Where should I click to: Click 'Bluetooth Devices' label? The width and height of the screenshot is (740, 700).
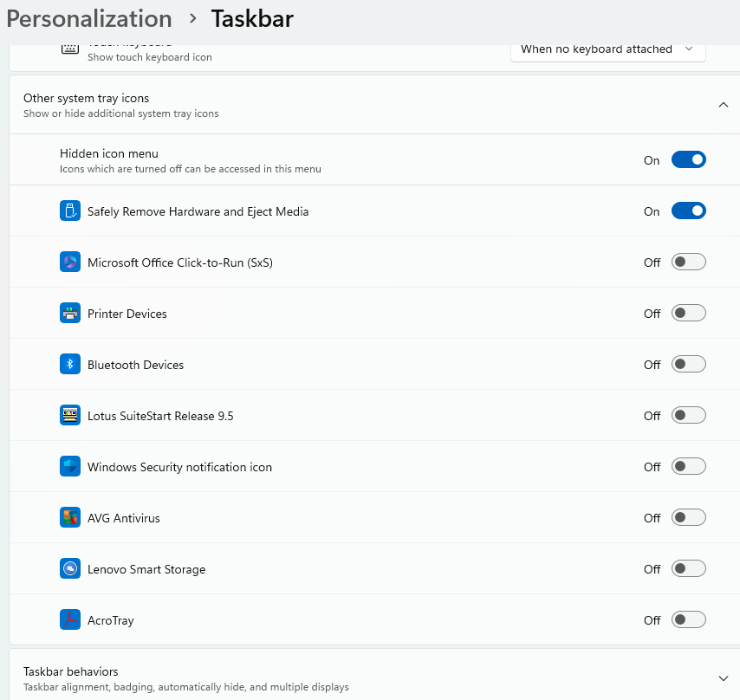(x=135, y=365)
